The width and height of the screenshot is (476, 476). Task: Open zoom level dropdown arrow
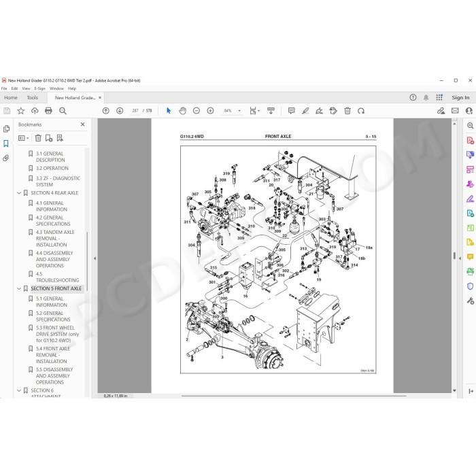239,111
